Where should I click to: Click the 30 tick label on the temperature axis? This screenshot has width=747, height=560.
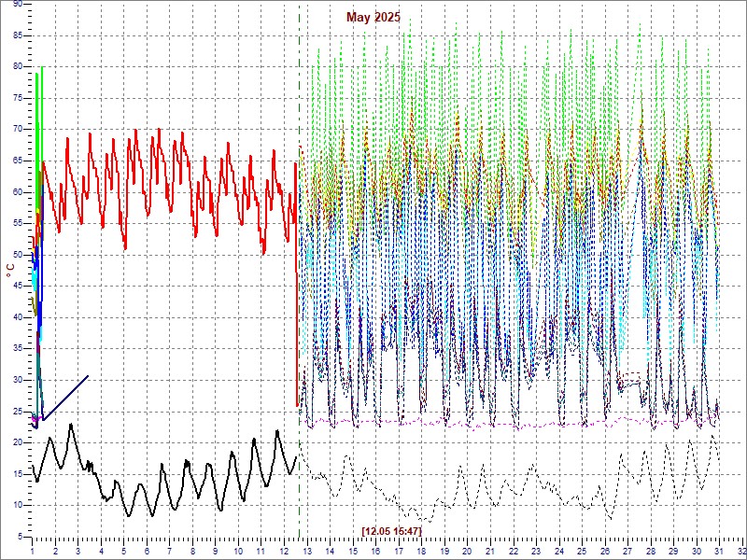[x=17, y=379]
